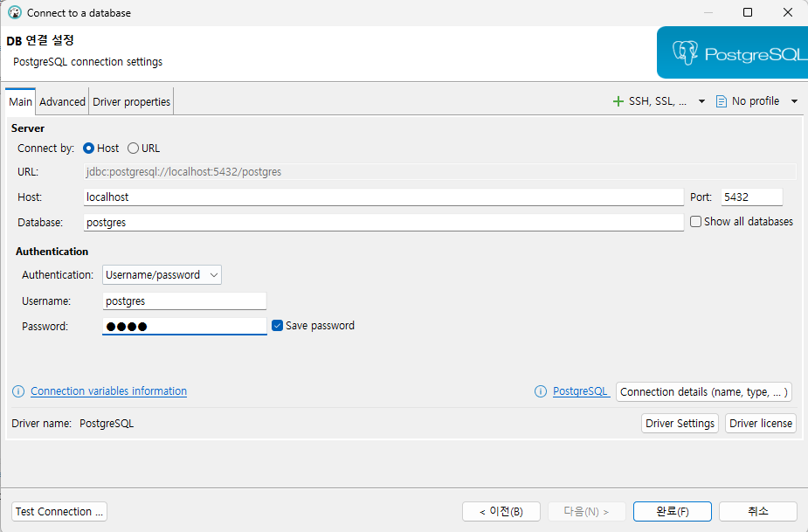The image size is (808, 532).
Task: Click the SSH, SSL, ... label
Action: coord(658,101)
